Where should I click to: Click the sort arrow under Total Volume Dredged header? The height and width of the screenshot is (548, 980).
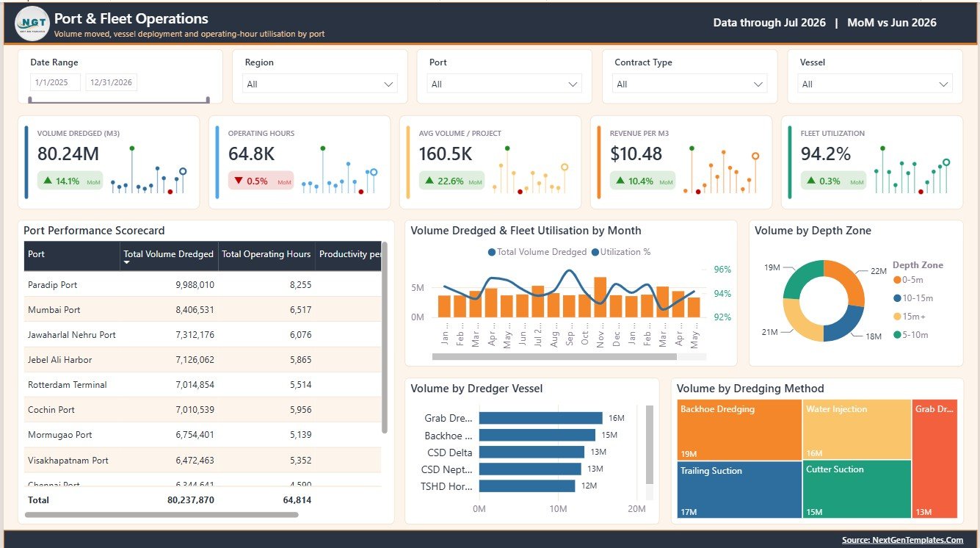click(127, 262)
